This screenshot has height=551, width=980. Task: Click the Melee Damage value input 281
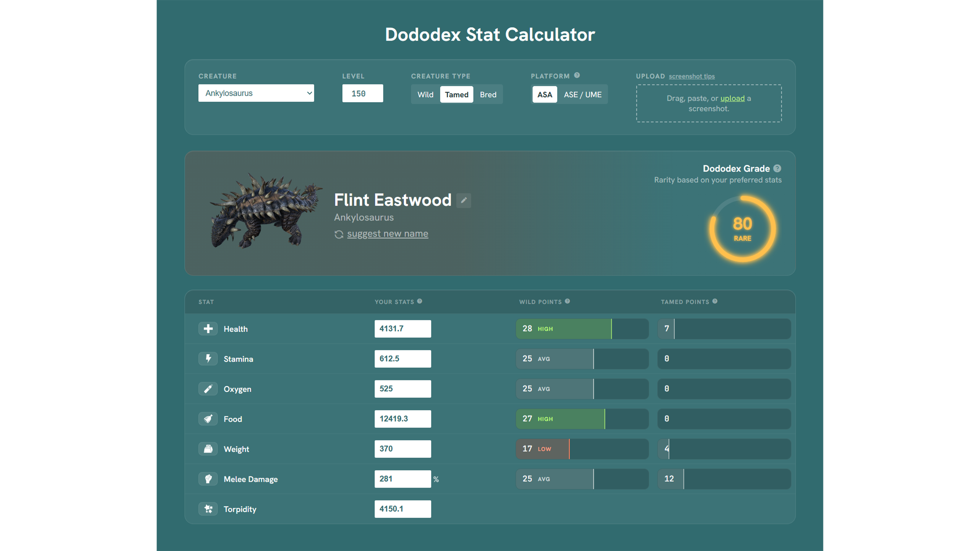tap(403, 479)
